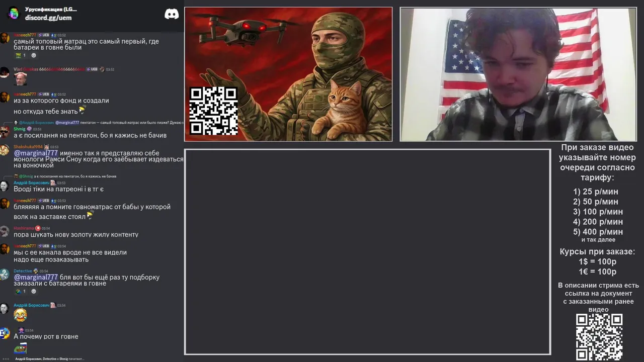Click Detective's avatar

(x=4, y=275)
